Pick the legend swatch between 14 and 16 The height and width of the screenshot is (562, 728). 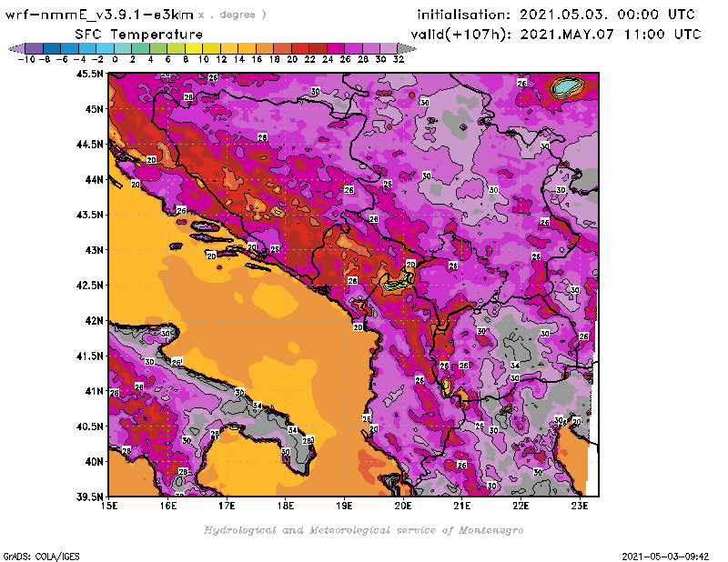(247, 48)
